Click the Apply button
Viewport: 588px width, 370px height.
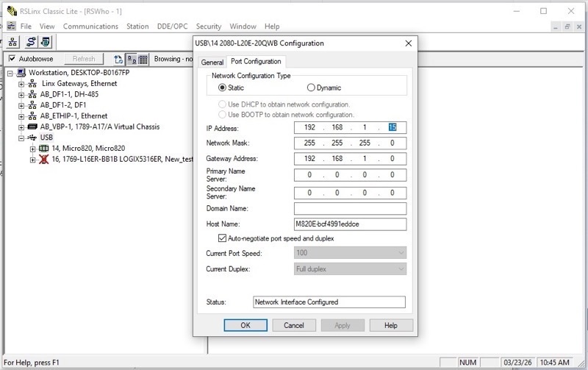[343, 325]
